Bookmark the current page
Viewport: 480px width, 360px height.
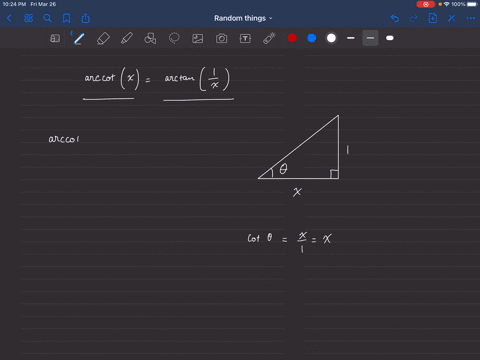click(66, 18)
